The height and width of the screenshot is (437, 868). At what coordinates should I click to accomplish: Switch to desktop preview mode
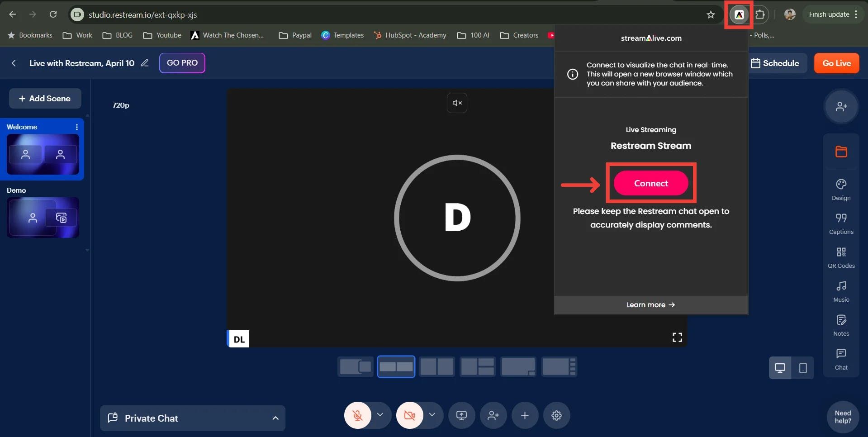tap(780, 368)
